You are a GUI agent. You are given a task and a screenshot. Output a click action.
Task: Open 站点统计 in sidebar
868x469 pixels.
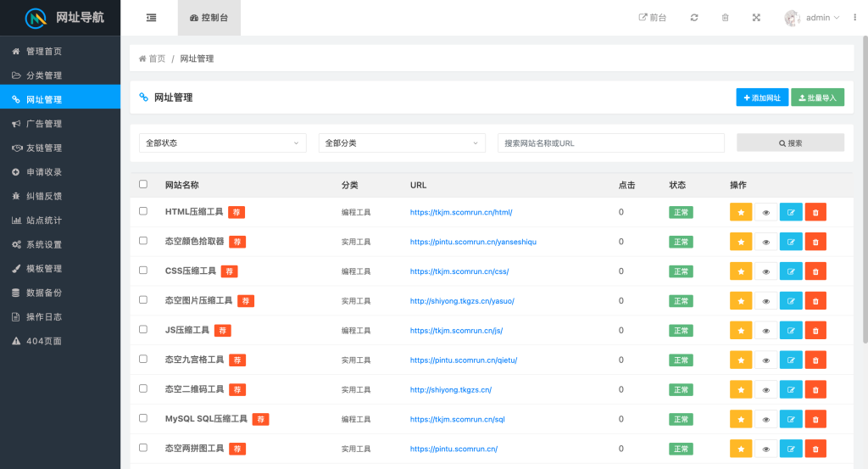(x=60, y=221)
